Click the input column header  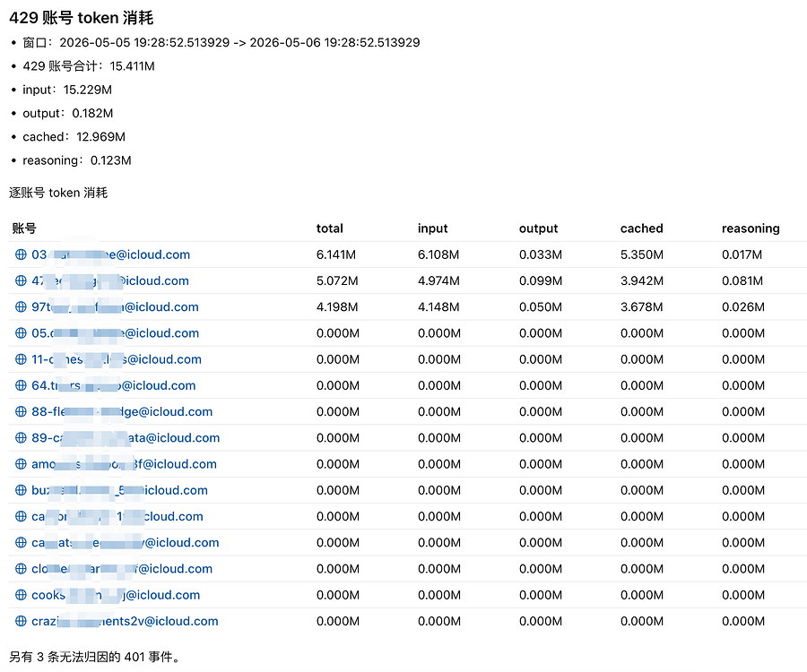coord(433,228)
